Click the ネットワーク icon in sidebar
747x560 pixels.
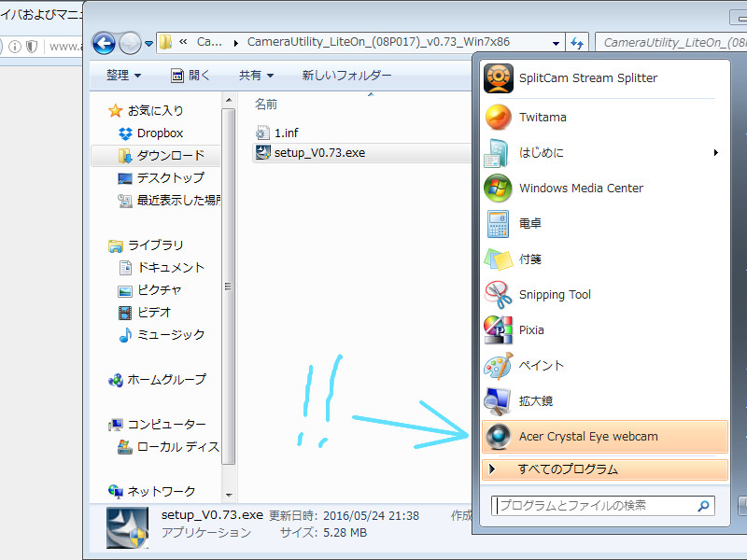(x=115, y=491)
